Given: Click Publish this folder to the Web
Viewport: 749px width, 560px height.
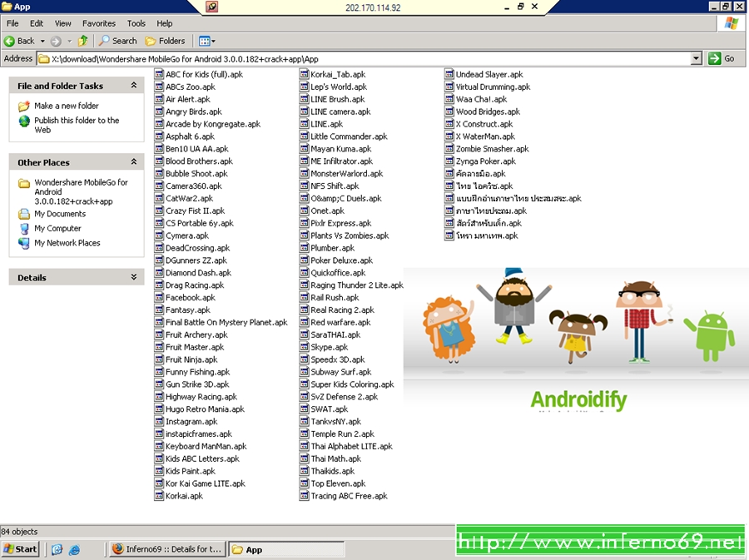Looking at the screenshot, I should click(77, 125).
